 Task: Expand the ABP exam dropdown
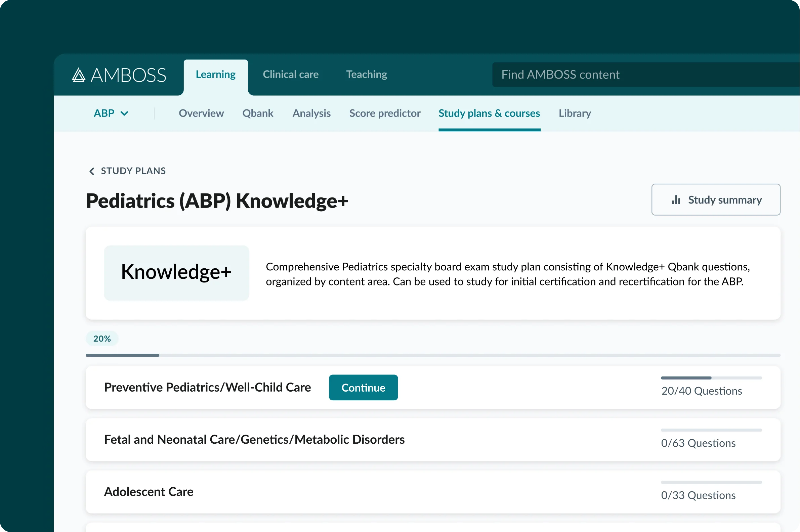[x=104, y=113]
